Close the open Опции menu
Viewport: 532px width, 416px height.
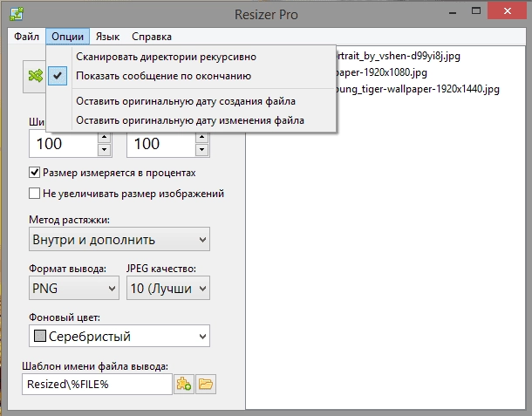click(67, 37)
